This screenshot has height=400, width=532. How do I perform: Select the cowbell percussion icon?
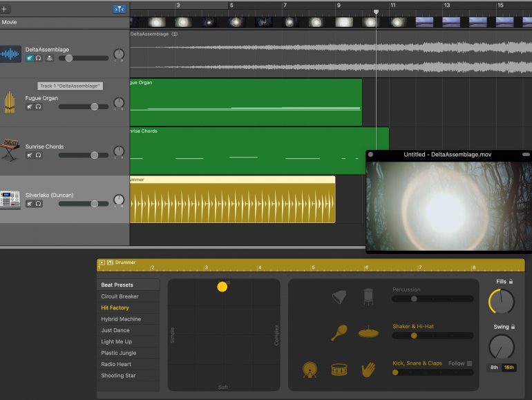pyautogui.click(x=339, y=297)
